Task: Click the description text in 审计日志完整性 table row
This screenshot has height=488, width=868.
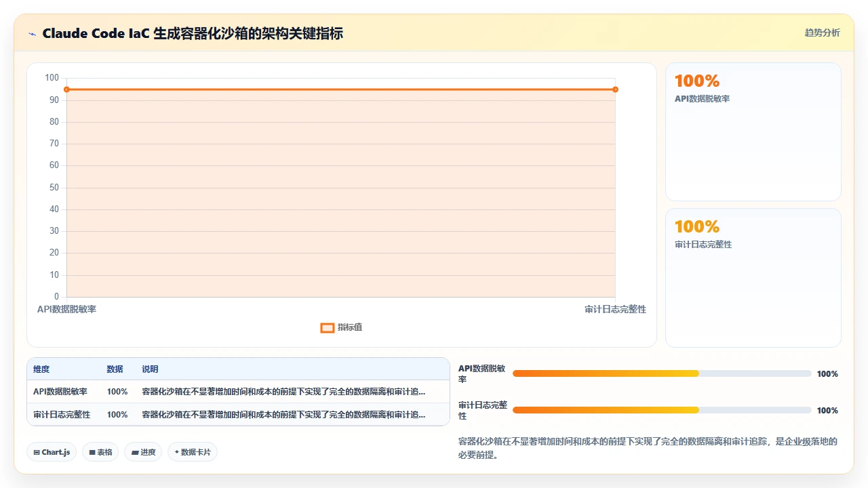Action: [x=283, y=415]
